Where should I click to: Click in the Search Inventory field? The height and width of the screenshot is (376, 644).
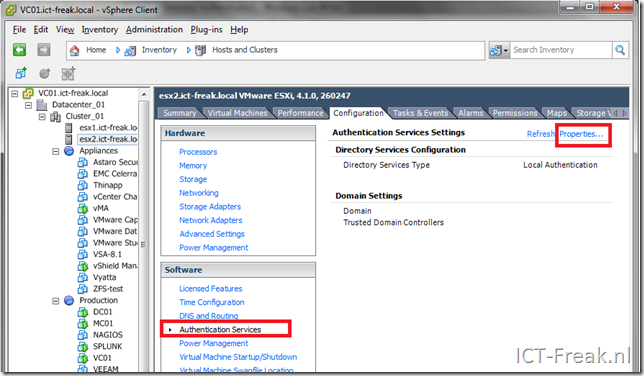561,50
